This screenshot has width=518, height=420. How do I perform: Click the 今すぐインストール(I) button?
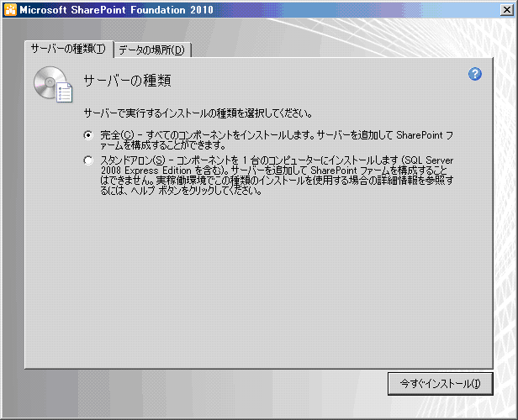[440, 384]
